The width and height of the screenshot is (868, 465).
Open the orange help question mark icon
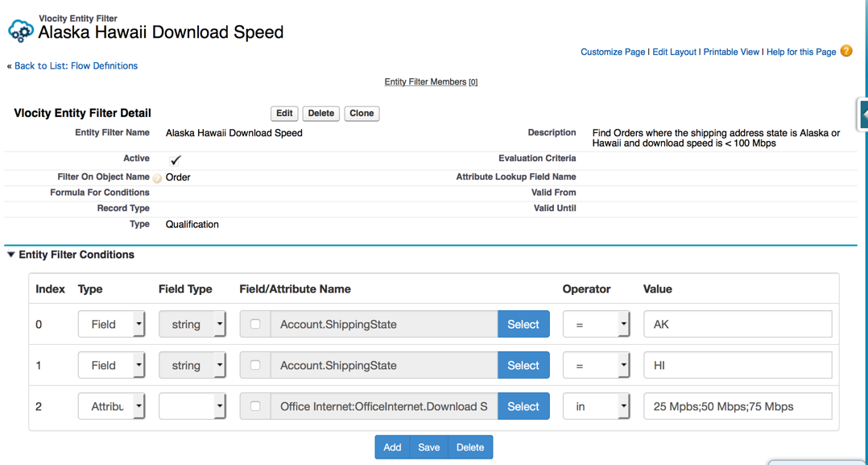coord(845,51)
